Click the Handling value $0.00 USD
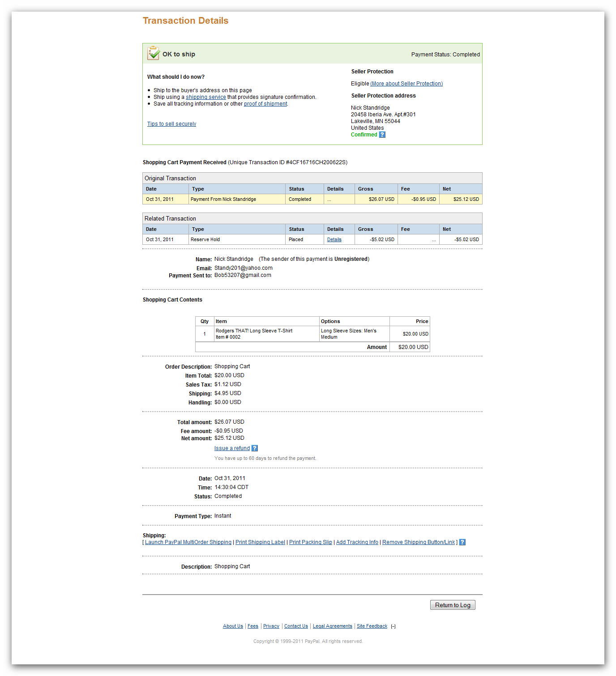This screenshot has height=676, width=616. pos(228,402)
